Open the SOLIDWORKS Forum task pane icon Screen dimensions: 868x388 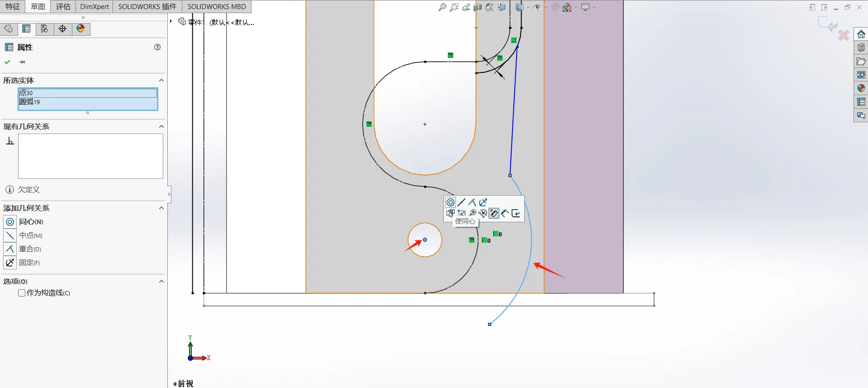(x=861, y=115)
